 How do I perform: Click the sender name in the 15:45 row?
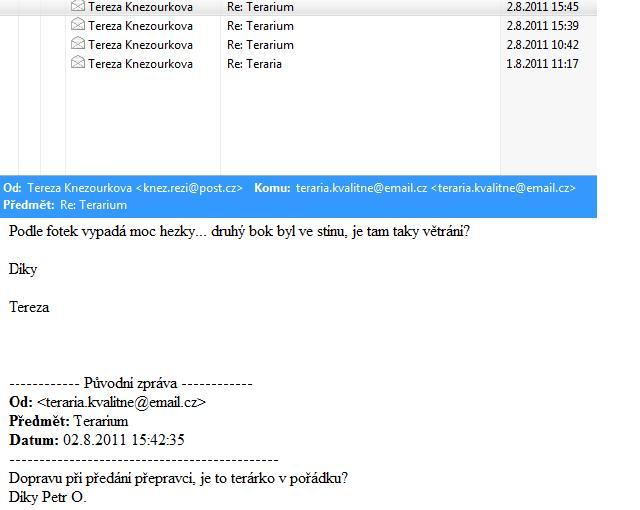click(x=140, y=6)
